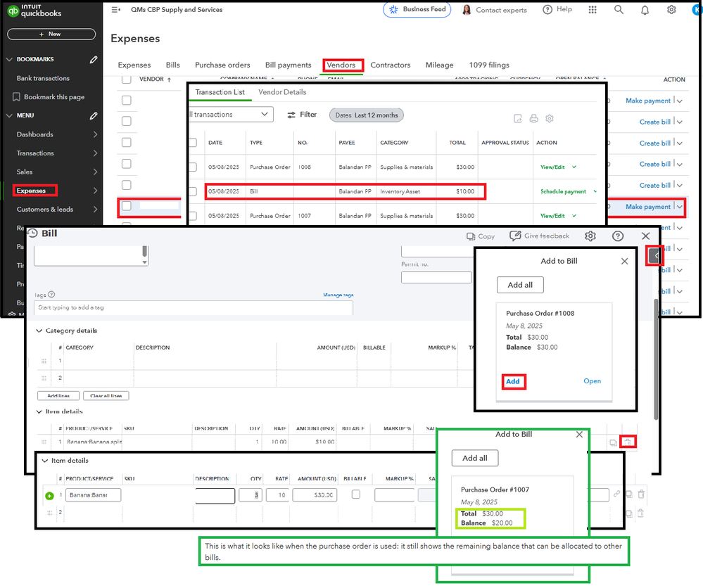
Task: Open the apps grid icon
Action: point(593,9)
